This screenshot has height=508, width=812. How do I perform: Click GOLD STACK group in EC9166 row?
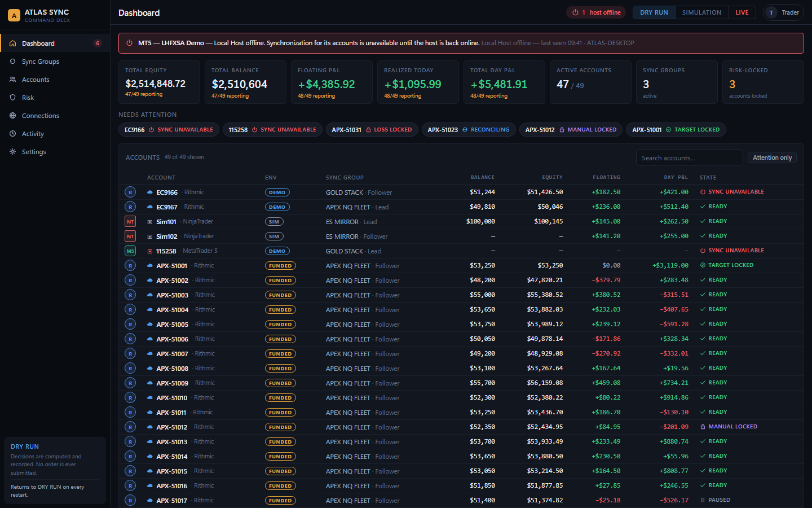click(344, 192)
